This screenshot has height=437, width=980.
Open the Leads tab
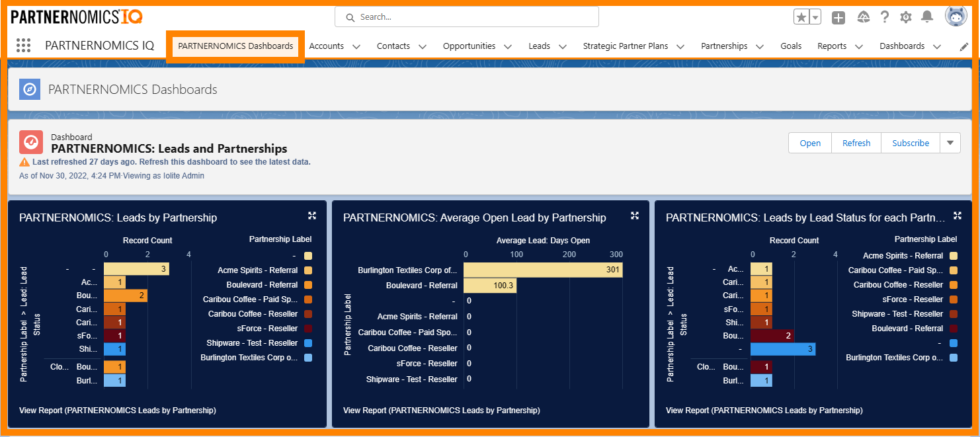(539, 46)
